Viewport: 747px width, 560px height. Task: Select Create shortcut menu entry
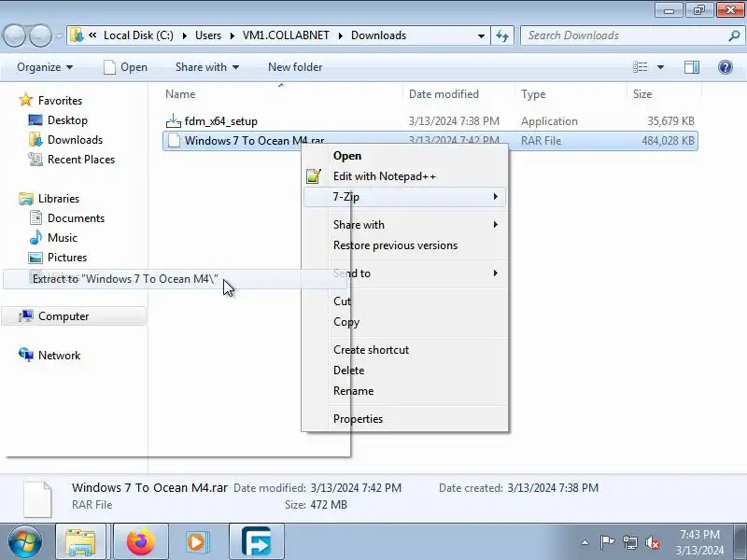click(404, 349)
